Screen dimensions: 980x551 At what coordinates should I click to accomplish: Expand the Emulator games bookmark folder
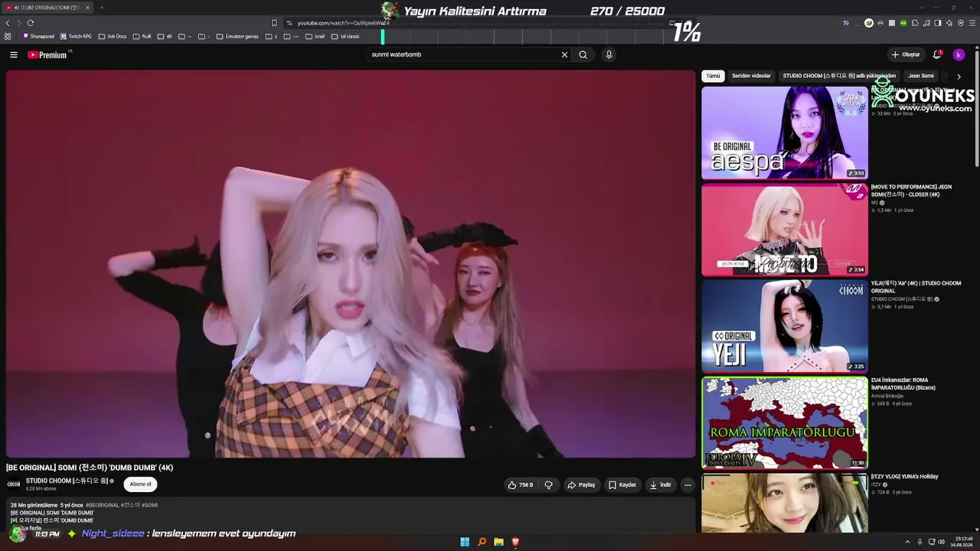(x=237, y=36)
